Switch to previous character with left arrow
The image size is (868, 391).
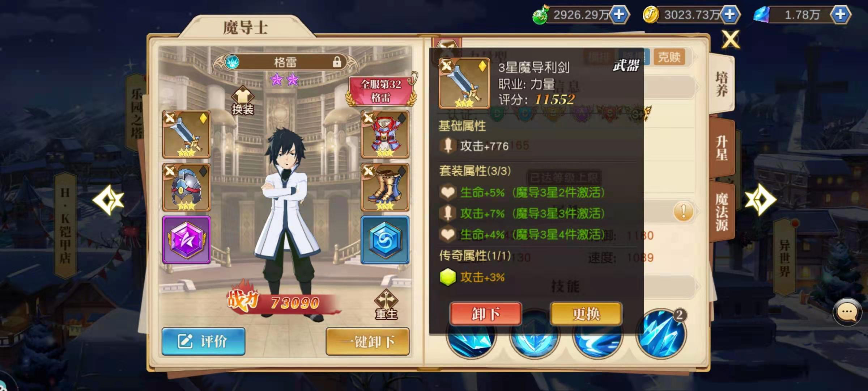(108, 200)
